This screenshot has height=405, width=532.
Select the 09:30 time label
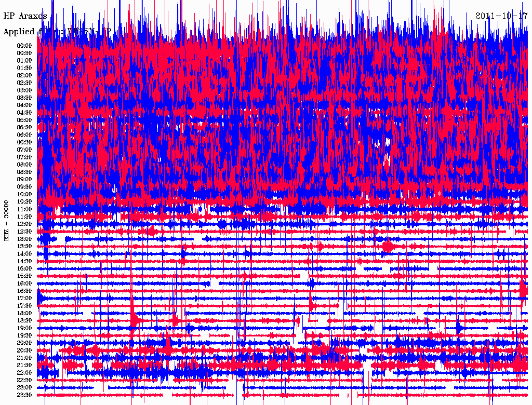[24, 187]
